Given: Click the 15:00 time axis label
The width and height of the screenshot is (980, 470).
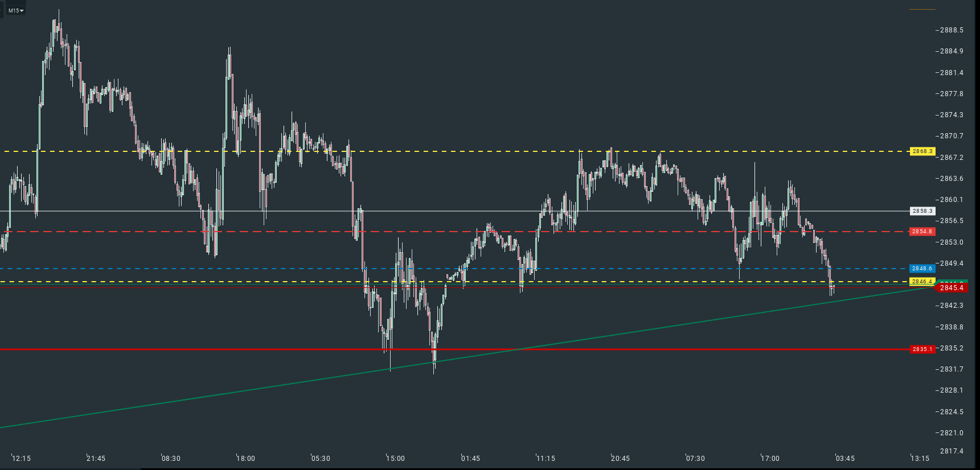Looking at the screenshot, I should (396, 459).
